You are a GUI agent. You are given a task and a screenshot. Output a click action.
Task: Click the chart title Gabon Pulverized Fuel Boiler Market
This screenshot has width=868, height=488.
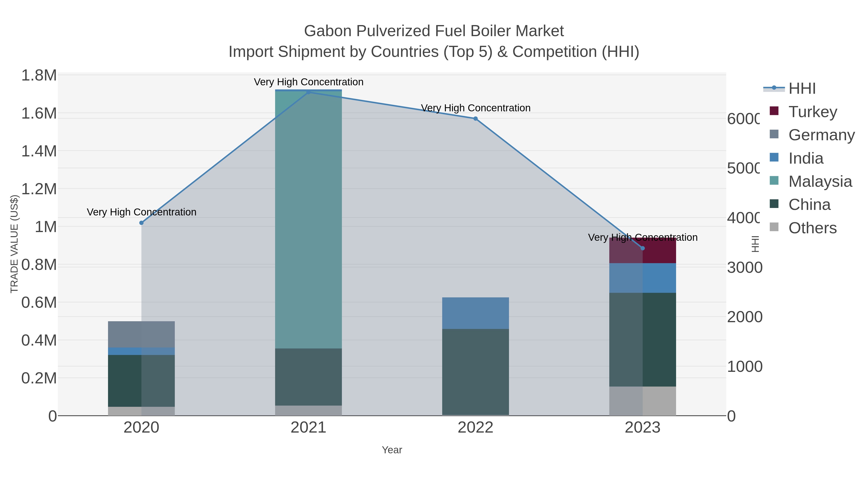434,31
